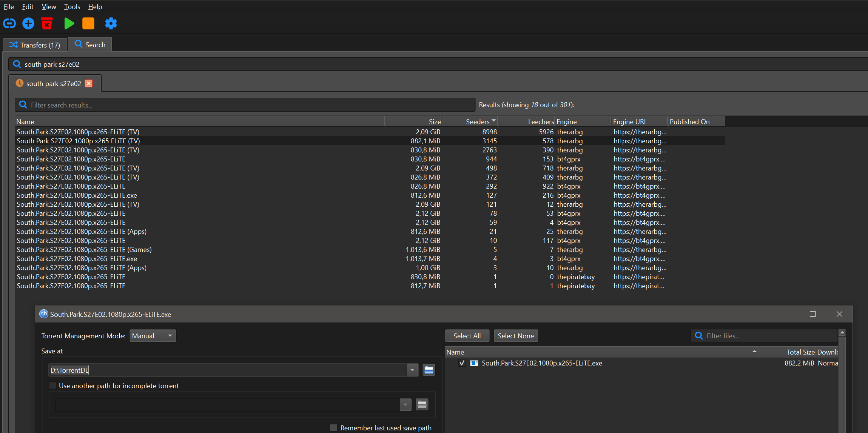
Task: Sort results by the Size column header
Action: (x=413, y=121)
